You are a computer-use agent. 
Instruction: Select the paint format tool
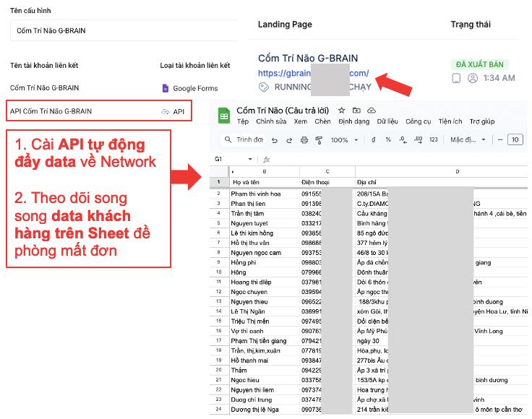pos(319,140)
